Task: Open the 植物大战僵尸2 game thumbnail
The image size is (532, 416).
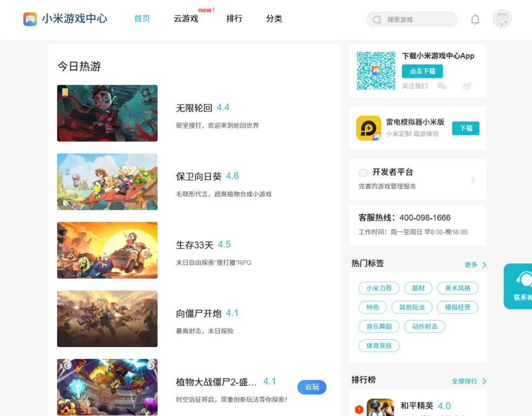Action: coord(107,387)
